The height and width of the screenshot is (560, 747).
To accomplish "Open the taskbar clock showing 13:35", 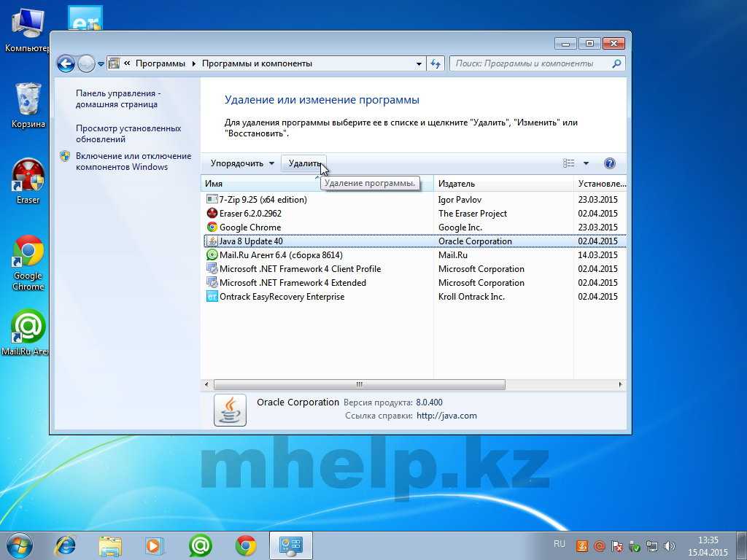I will coord(708,546).
